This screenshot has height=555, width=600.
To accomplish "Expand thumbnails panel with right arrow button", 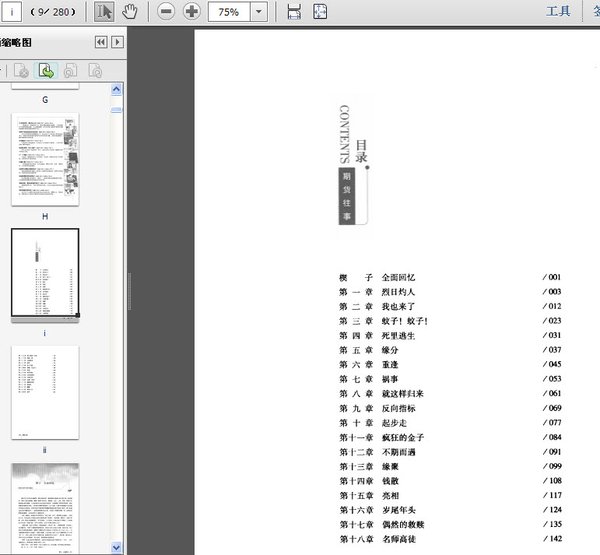I will [x=117, y=42].
